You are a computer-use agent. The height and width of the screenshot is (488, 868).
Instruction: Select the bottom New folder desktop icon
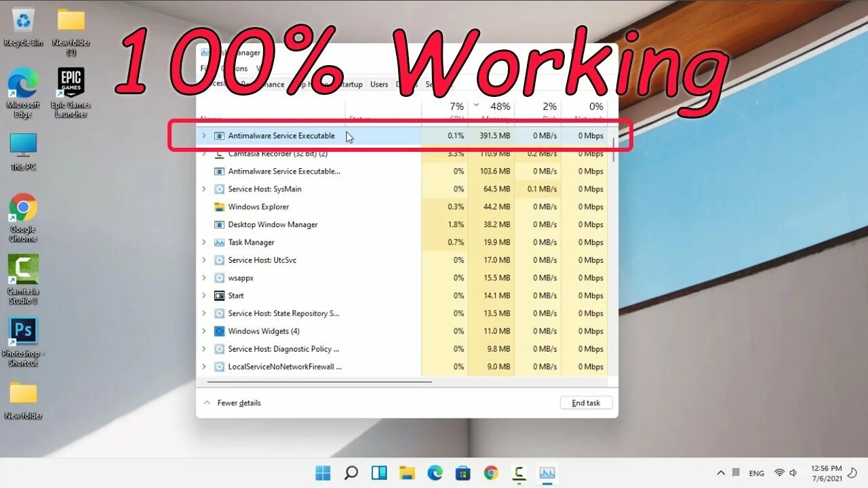pos(23,400)
